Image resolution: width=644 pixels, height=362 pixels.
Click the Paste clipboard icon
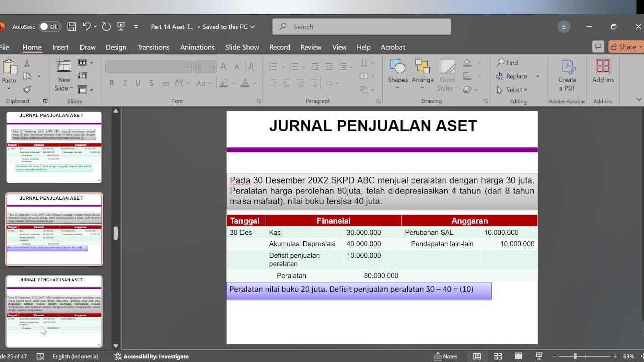point(9,67)
